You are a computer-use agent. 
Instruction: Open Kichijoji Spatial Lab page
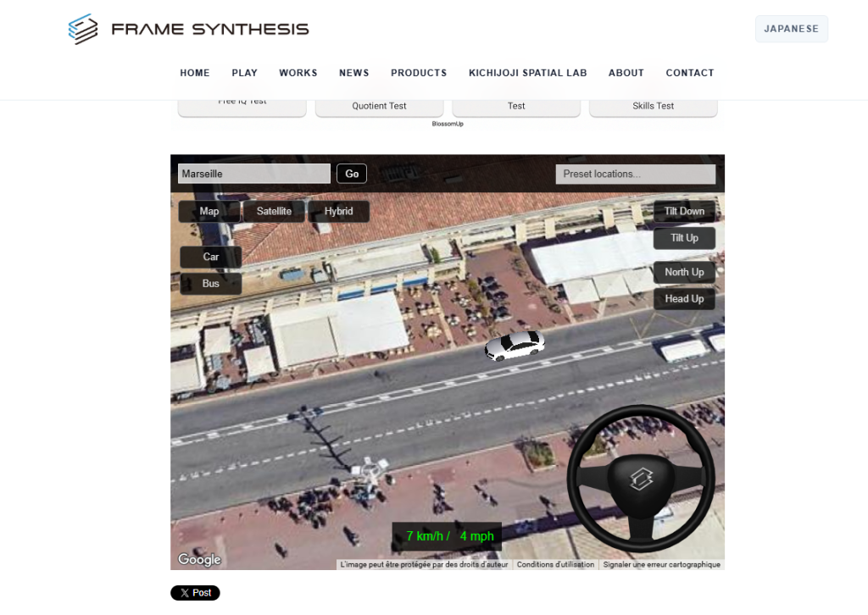pyautogui.click(x=527, y=73)
